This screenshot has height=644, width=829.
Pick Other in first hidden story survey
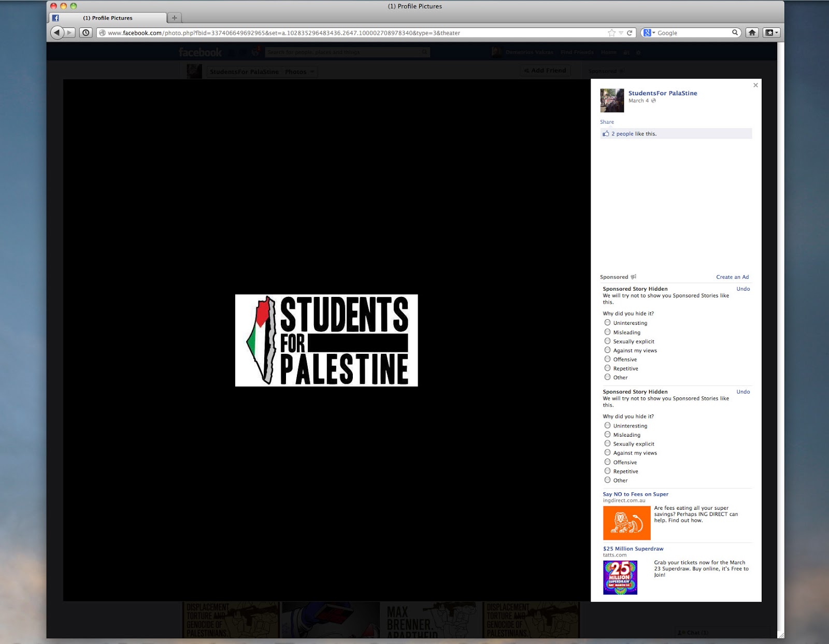pyautogui.click(x=607, y=377)
